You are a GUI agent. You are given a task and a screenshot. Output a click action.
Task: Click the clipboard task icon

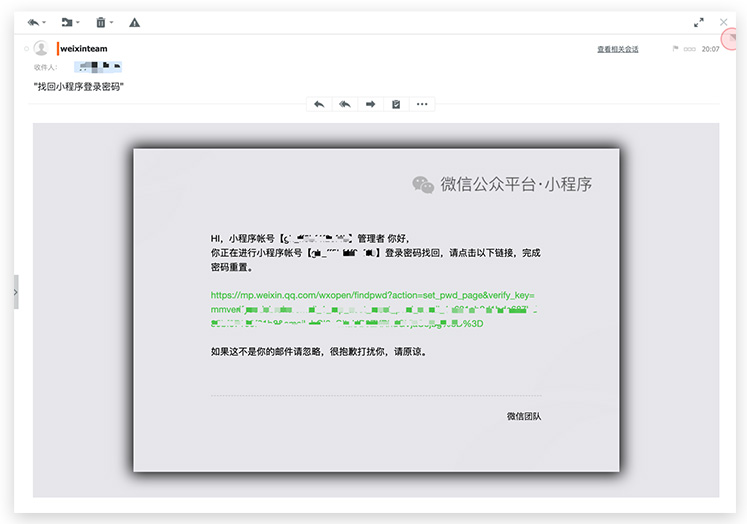click(396, 104)
